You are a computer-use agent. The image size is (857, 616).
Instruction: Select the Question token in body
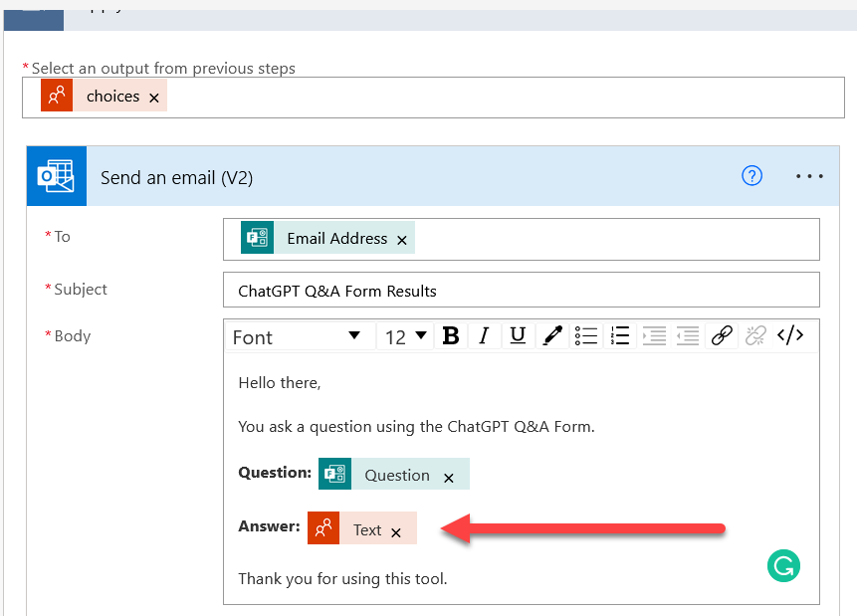coord(394,474)
